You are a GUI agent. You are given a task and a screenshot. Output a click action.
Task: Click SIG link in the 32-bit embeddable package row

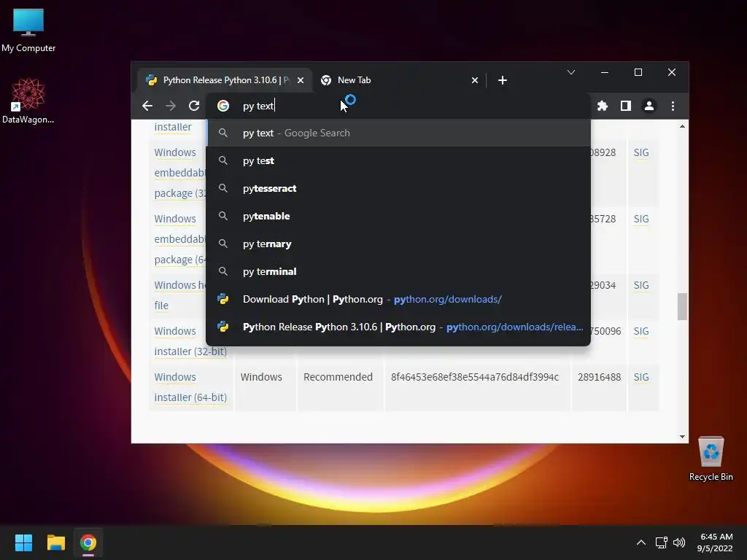640,152
